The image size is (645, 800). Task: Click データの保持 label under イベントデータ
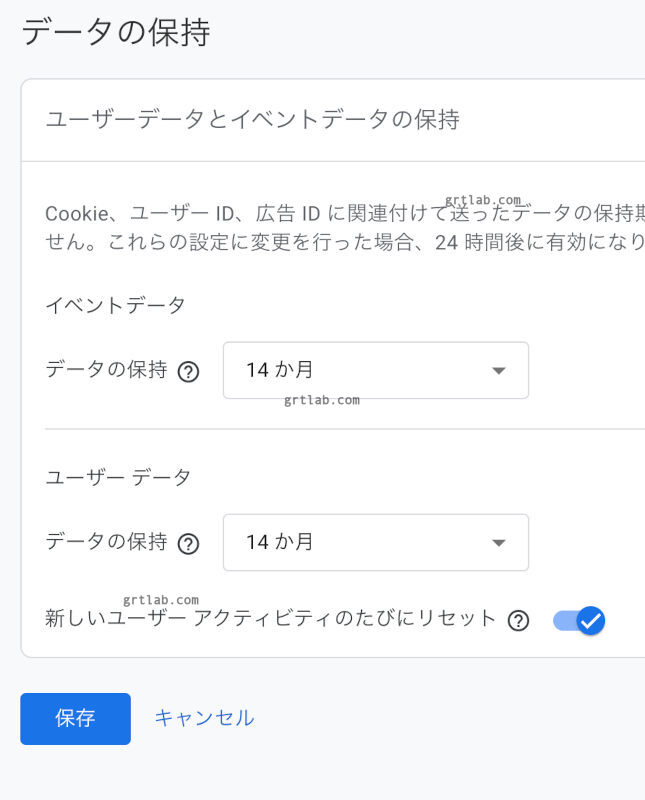click(106, 370)
